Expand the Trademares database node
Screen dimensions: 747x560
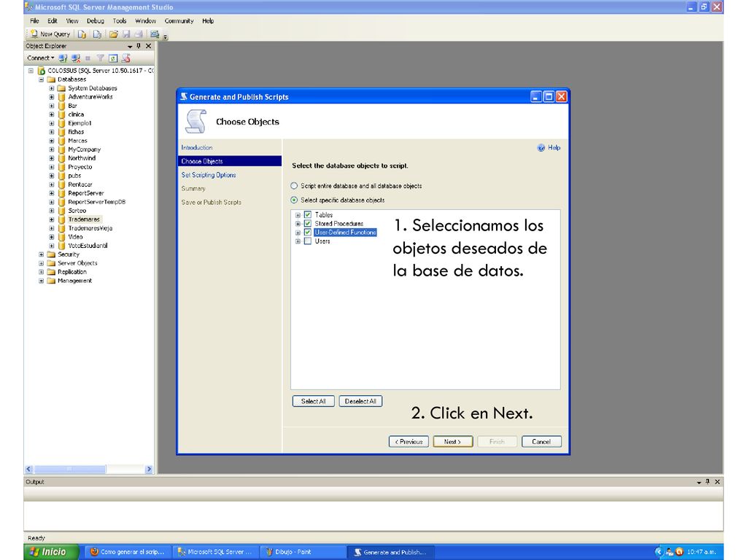pos(52,219)
